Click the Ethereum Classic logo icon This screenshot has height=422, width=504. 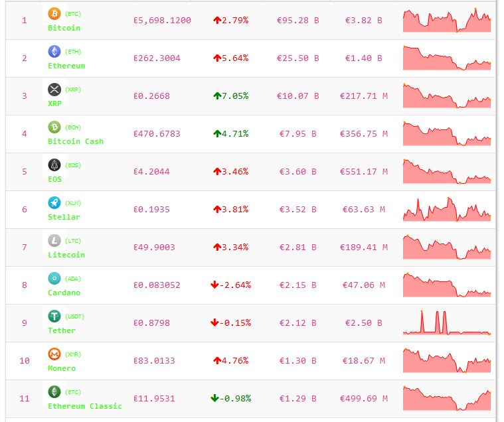[x=54, y=391]
